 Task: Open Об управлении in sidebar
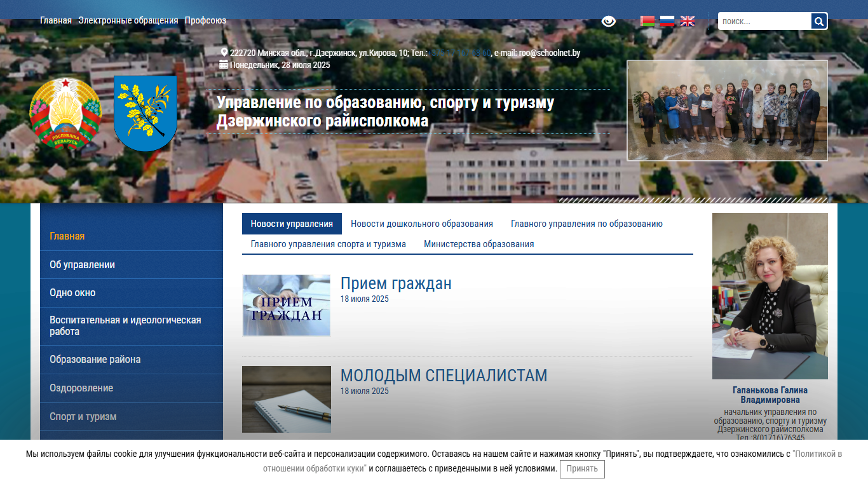coord(132,265)
